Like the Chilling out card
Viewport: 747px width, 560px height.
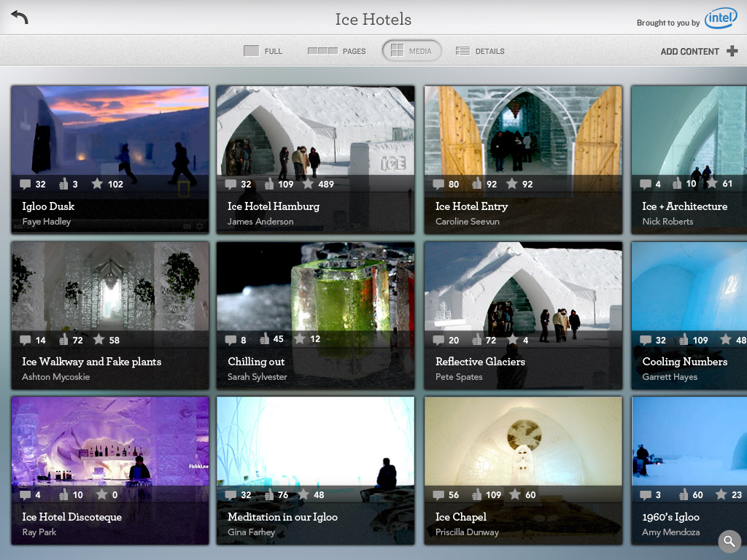click(265, 338)
